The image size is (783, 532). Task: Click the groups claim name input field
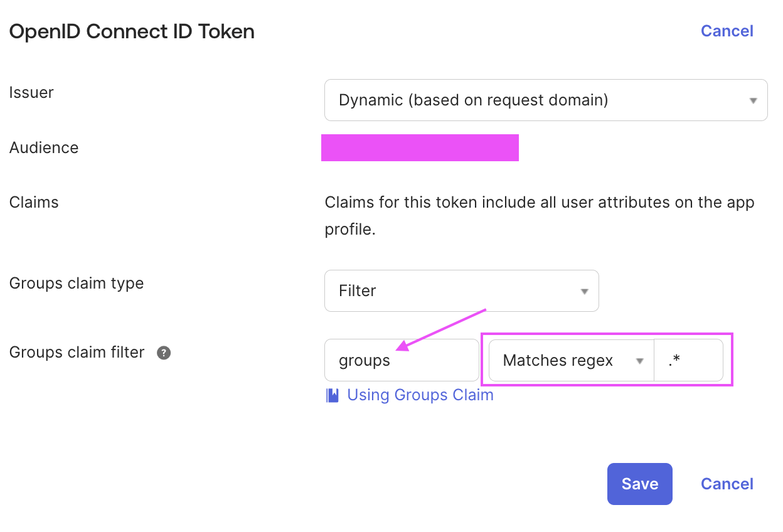[x=402, y=360]
